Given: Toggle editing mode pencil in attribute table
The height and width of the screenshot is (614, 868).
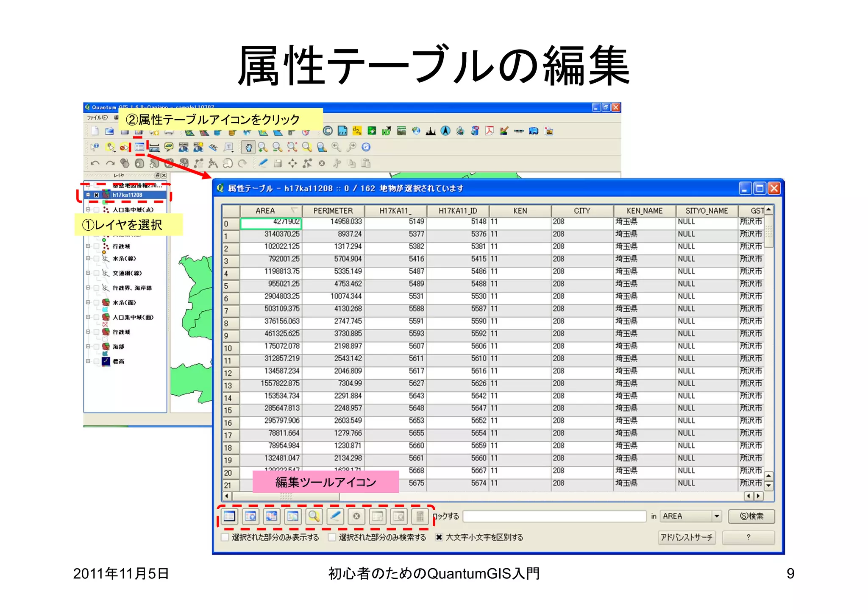Looking at the screenshot, I should pos(335,516).
